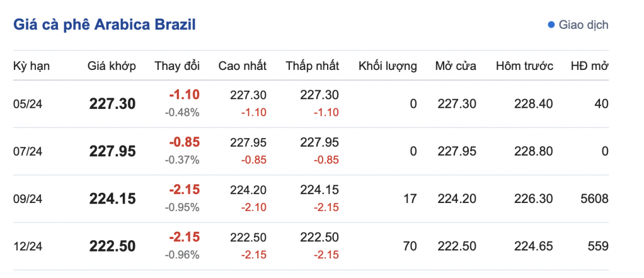Screen dimensions: 644x278
Task: Click the Thay đổi column header
Action: pos(177,66)
